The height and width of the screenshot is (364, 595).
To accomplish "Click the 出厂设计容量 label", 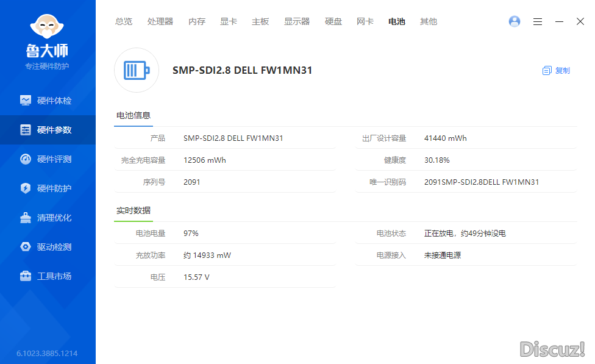I will coord(384,138).
